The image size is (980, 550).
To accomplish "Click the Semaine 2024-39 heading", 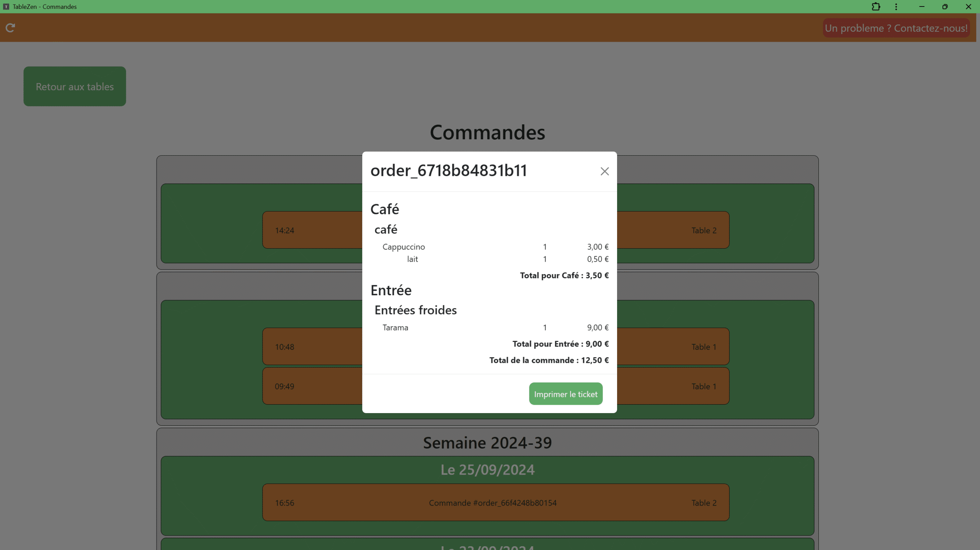I will pyautogui.click(x=487, y=443).
